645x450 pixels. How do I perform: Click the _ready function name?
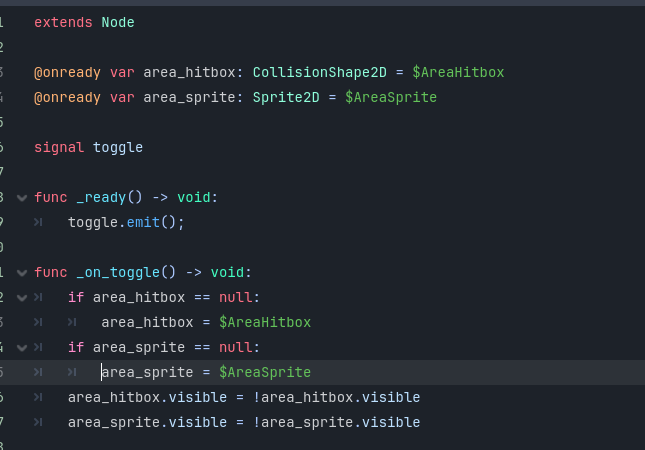click(x=101, y=197)
